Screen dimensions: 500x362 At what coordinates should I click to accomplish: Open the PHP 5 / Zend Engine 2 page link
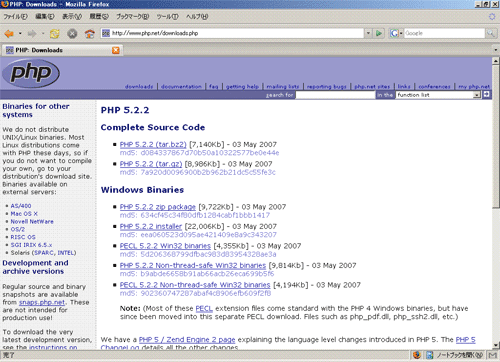[187, 340]
